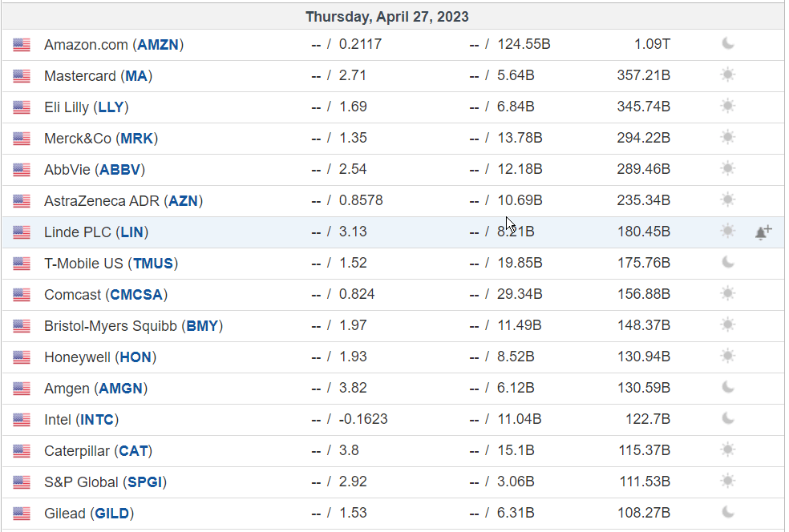Click the BMY ticker for Bristol-Myers Squibb
Viewport: 789px width, 532px height.
pos(202,326)
